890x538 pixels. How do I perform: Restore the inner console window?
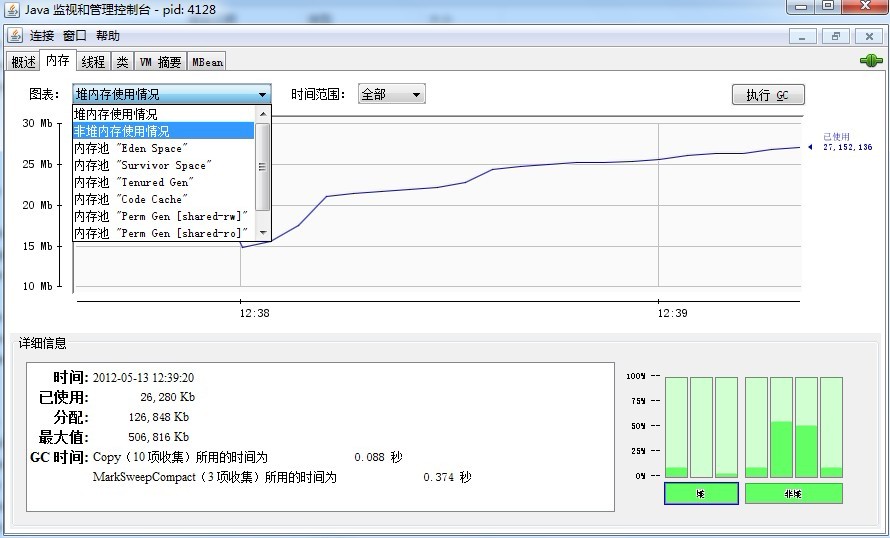point(836,36)
